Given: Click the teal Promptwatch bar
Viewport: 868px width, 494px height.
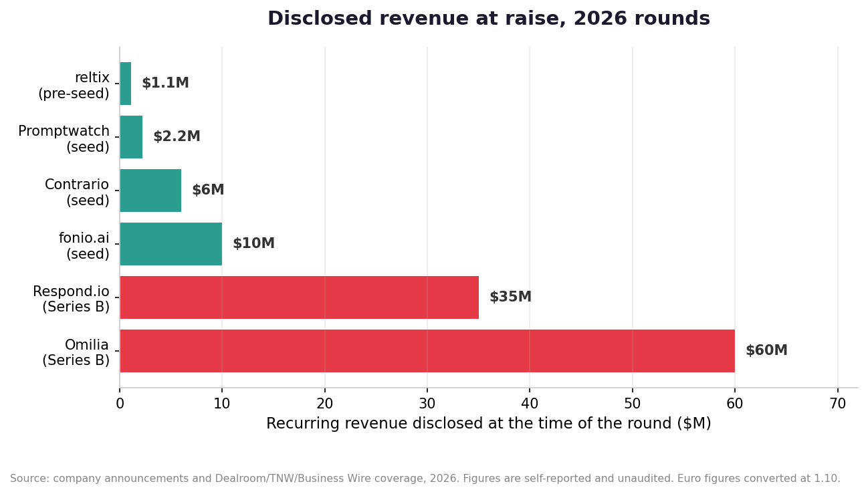Looking at the screenshot, I should click(x=131, y=137).
